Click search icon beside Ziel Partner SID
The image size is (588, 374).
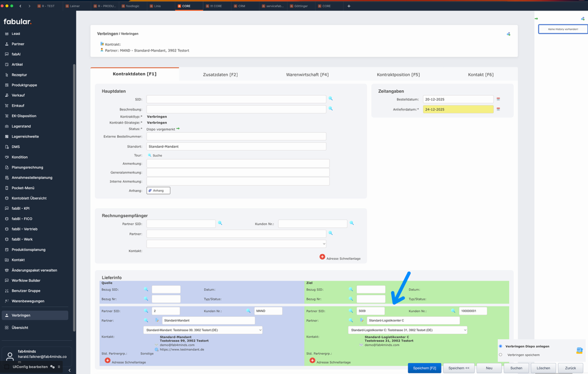click(351, 311)
